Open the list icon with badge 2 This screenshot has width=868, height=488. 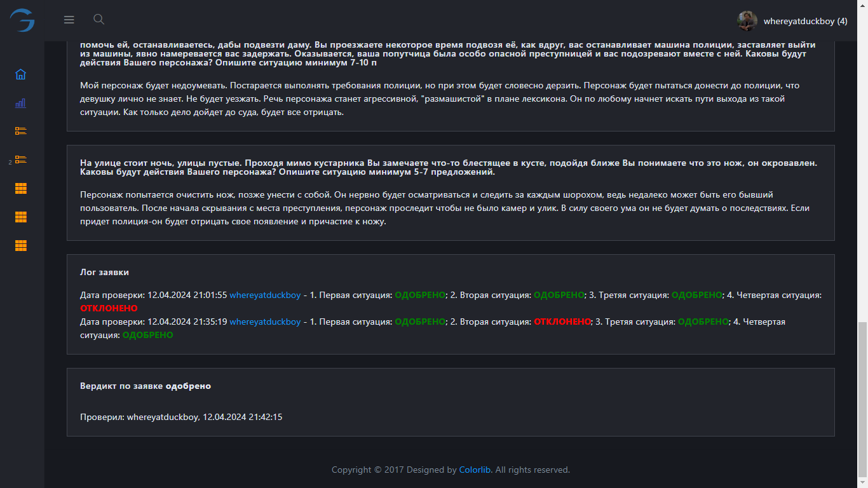(20, 160)
